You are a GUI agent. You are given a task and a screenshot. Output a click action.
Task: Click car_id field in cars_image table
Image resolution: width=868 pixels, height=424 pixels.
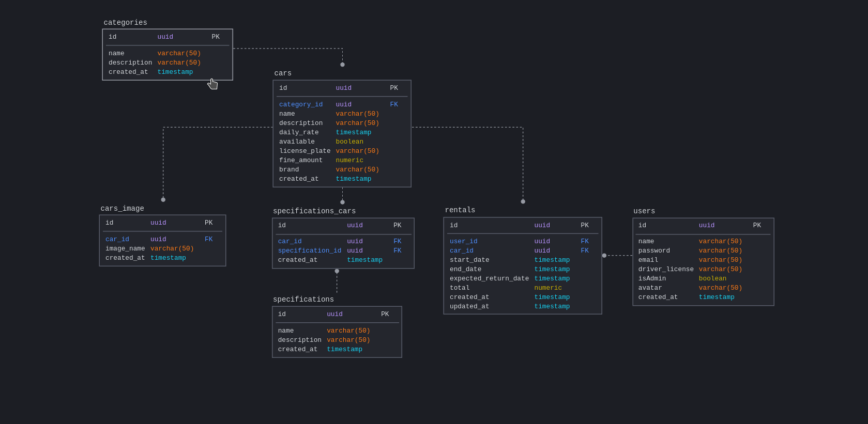(x=117, y=239)
